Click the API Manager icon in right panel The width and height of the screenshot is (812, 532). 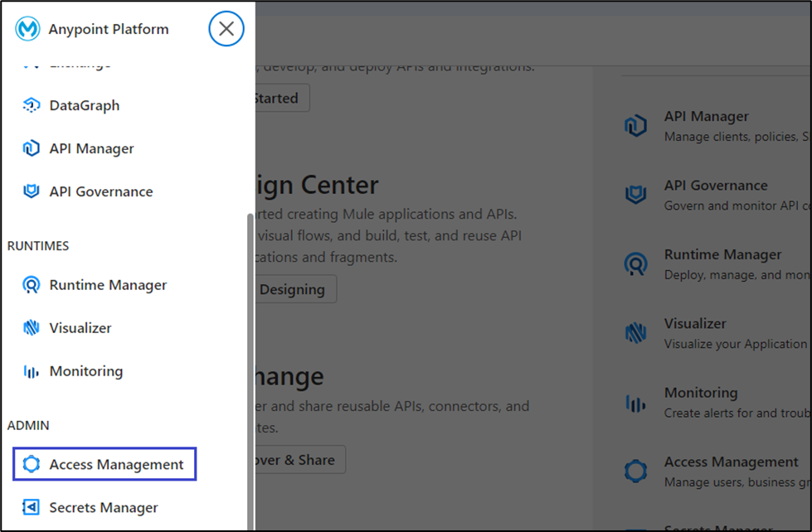pyautogui.click(x=635, y=126)
